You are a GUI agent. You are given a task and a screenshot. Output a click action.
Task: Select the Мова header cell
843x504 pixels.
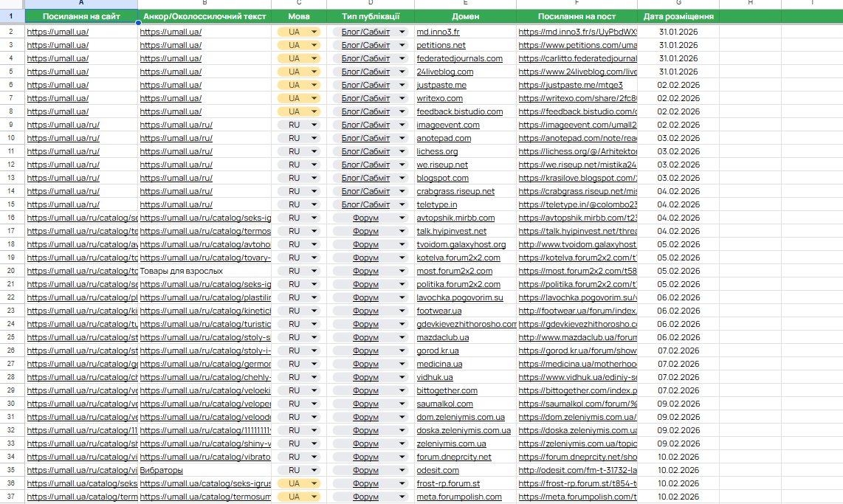point(299,16)
